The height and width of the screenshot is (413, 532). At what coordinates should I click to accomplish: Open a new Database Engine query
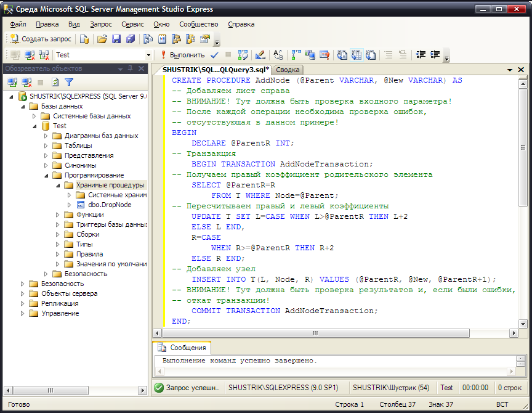(84, 39)
